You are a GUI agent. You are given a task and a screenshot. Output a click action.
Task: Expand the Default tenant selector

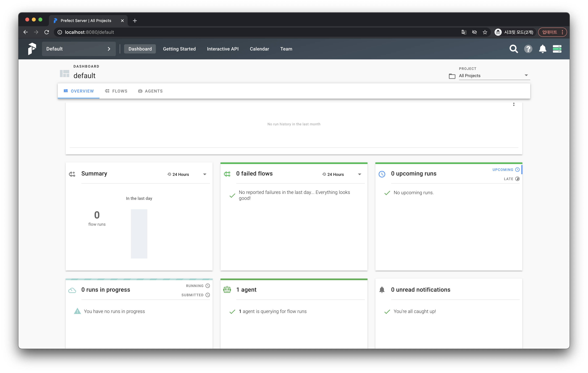pos(79,49)
